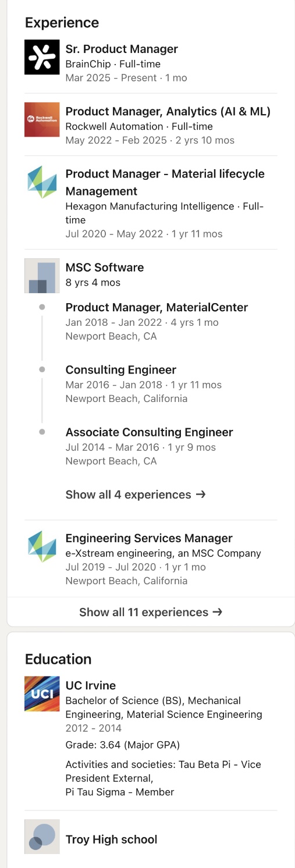Open the Rockwell Automation logo
Image resolution: width=295 pixels, height=868 pixels.
point(42,119)
